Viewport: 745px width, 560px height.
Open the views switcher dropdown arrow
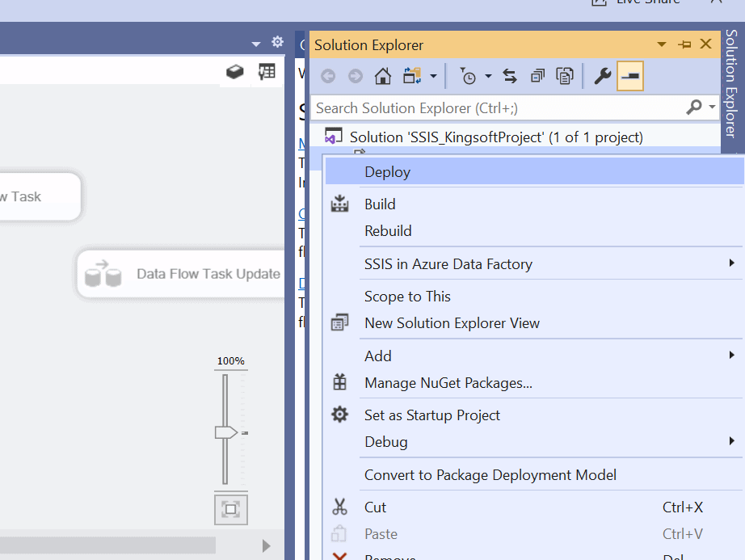(x=433, y=76)
